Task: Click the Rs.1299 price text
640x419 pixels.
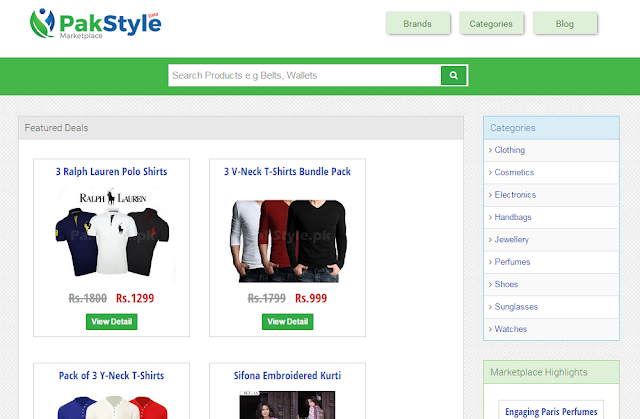Action: pos(135,298)
